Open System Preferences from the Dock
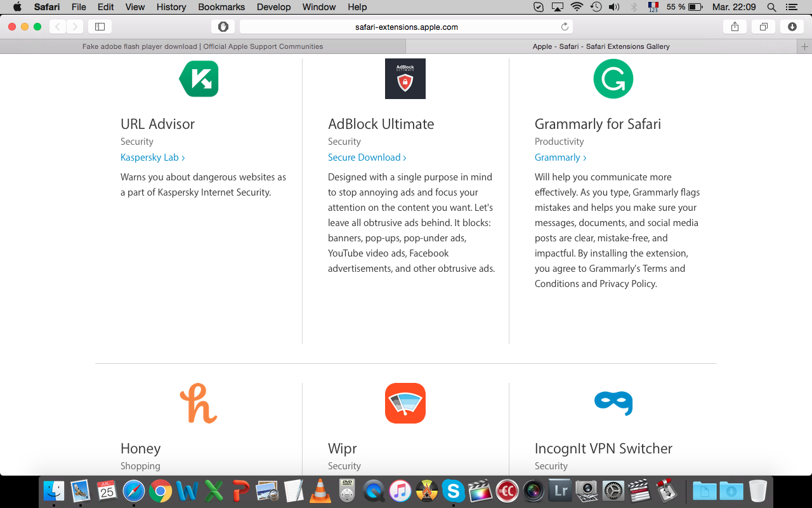This screenshot has height=508, width=812. point(613,491)
